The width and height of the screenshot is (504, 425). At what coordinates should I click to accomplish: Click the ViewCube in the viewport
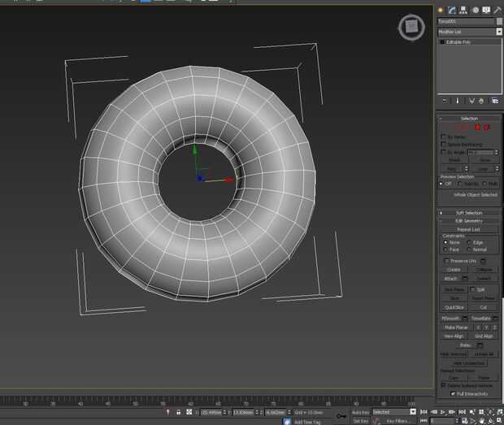coord(411,28)
